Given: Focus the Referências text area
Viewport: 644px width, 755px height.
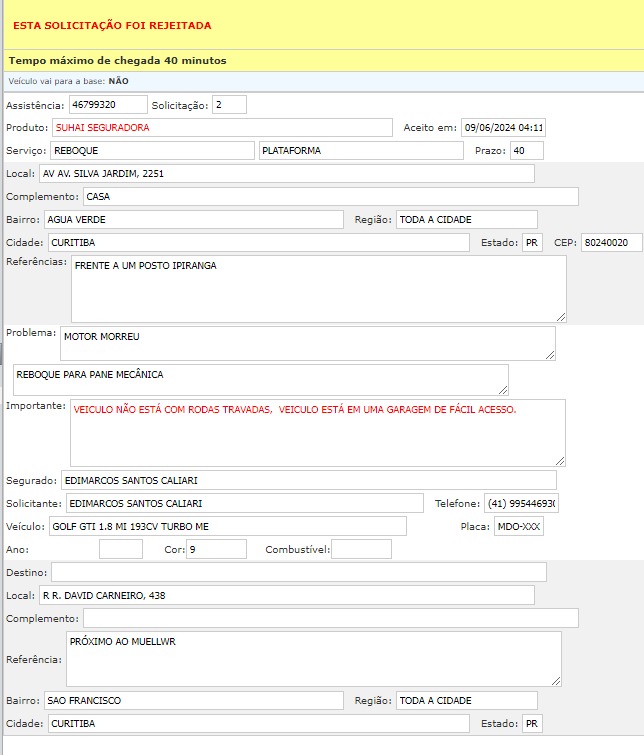Looking at the screenshot, I should 318,288.
